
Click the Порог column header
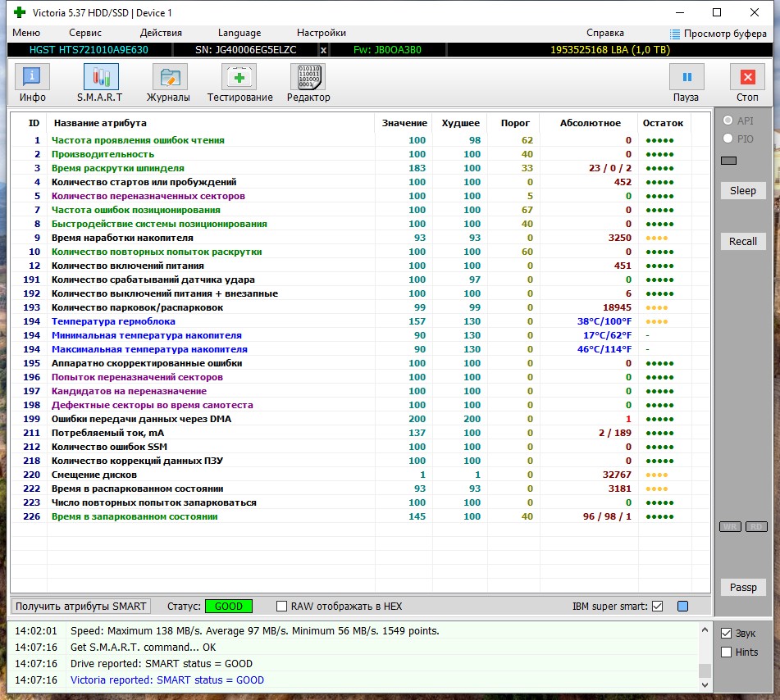coord(515,123)
